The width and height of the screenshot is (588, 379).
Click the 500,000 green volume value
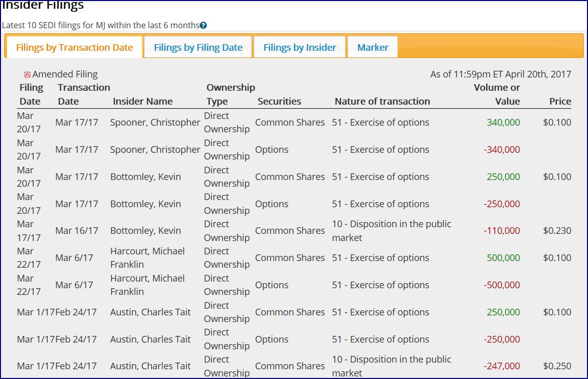point(503,258)
